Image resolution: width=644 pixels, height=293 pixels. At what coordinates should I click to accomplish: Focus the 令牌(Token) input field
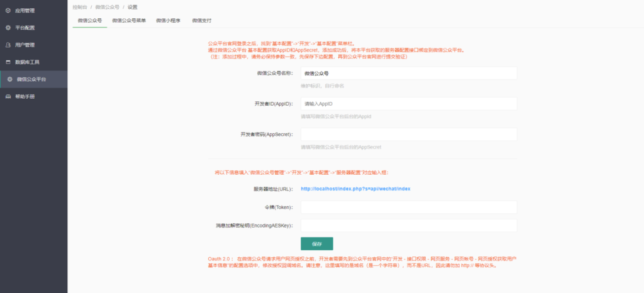409,207
